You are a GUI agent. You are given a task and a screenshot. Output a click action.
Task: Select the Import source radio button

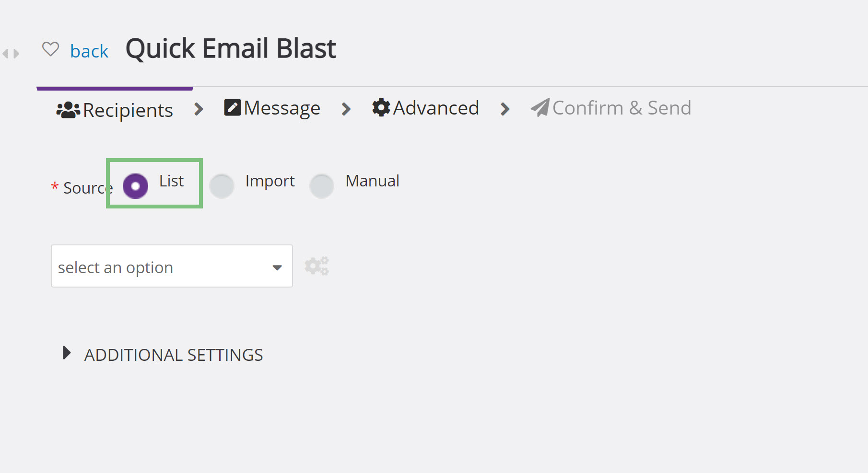click(222, 186)
